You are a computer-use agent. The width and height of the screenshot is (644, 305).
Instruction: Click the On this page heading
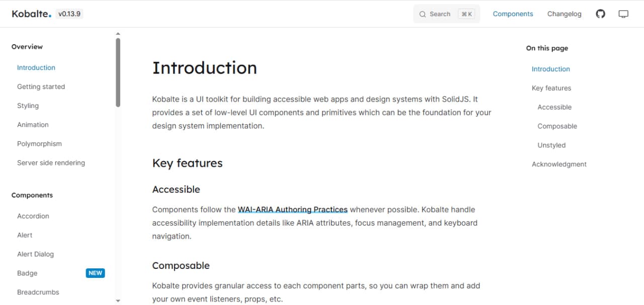coord(547,48)
